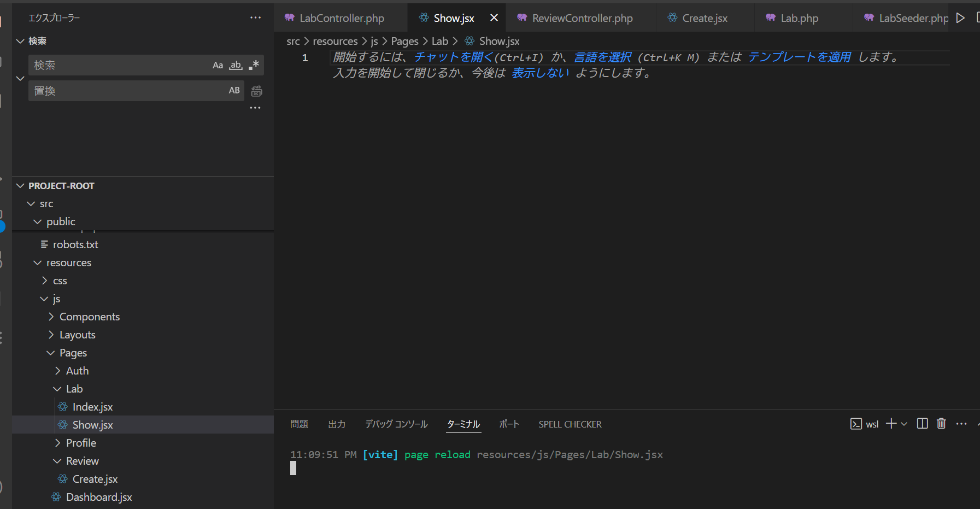
Task: Open the デバッグ コンソール panel tab
Action: [x=396, y=424]
